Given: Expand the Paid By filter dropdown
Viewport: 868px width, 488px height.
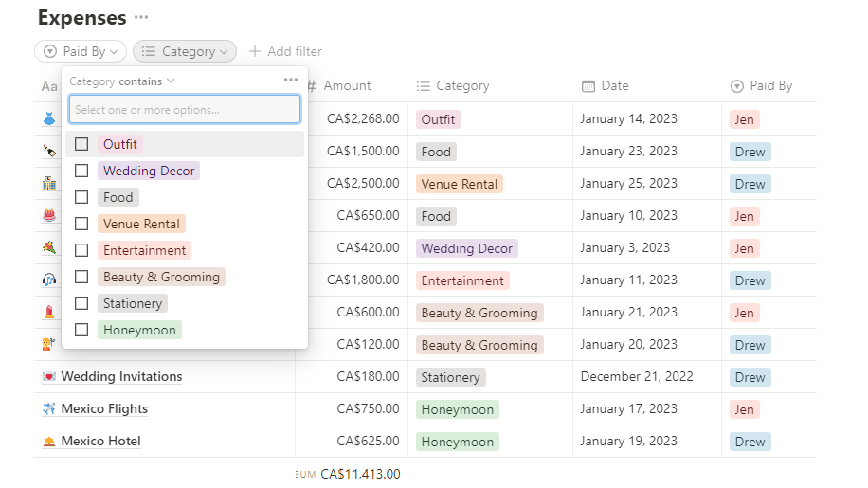Looking at the screenshot, I should [x=80, y=51].
